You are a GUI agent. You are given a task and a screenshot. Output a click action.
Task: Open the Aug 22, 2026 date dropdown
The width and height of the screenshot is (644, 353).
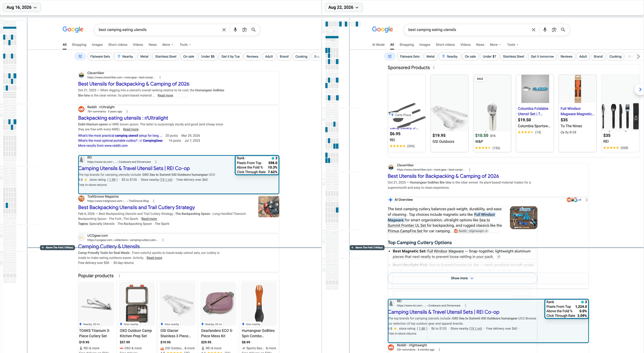344,7
